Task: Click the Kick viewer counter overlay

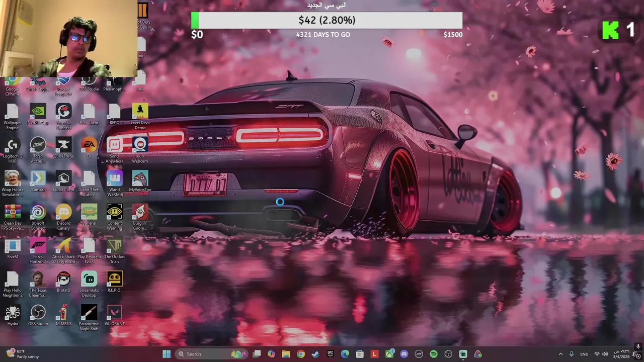Action: [x=618, y=31]
